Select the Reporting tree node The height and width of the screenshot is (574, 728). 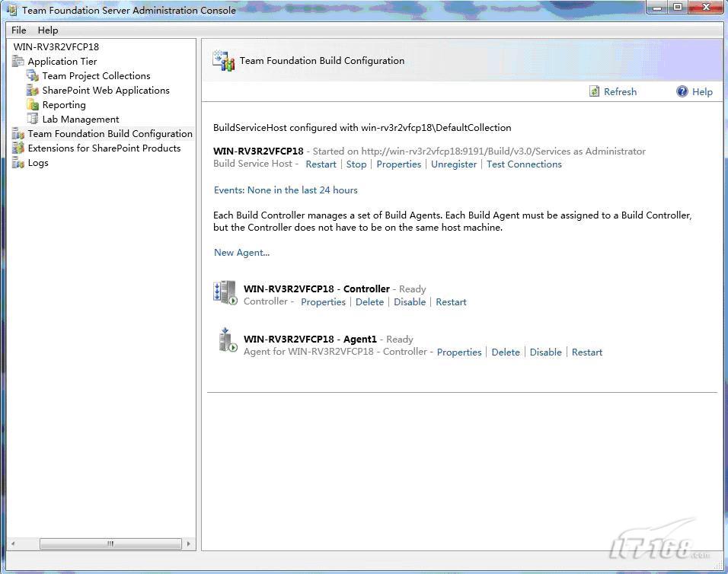click(x=64, y=105)
